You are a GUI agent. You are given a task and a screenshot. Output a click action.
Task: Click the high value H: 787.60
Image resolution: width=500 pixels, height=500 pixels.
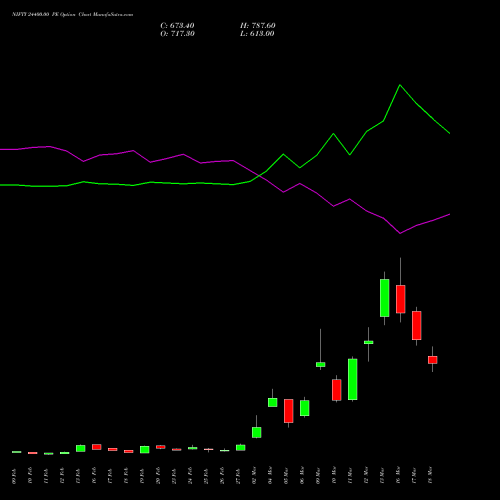pos(258,26)
